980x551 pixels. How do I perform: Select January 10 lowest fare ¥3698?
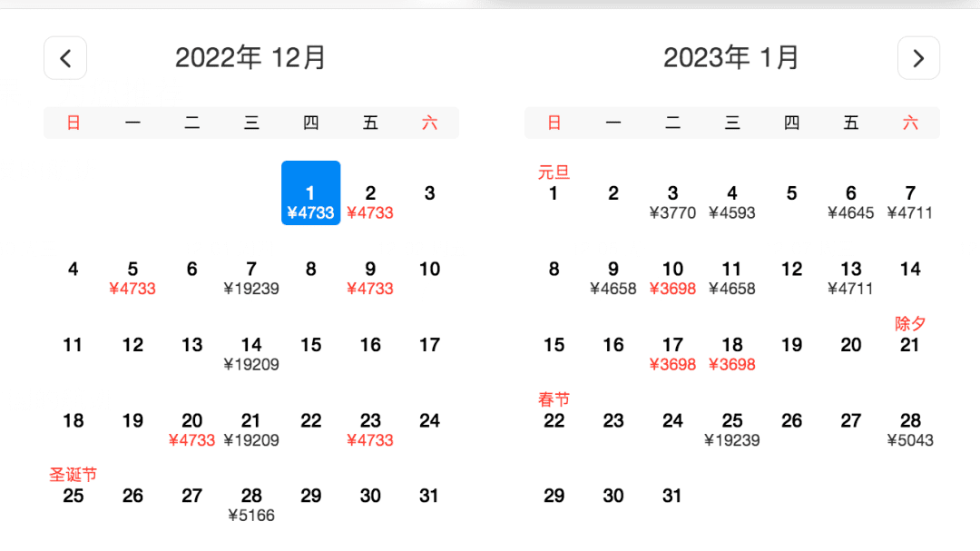(x=672, y=277)
